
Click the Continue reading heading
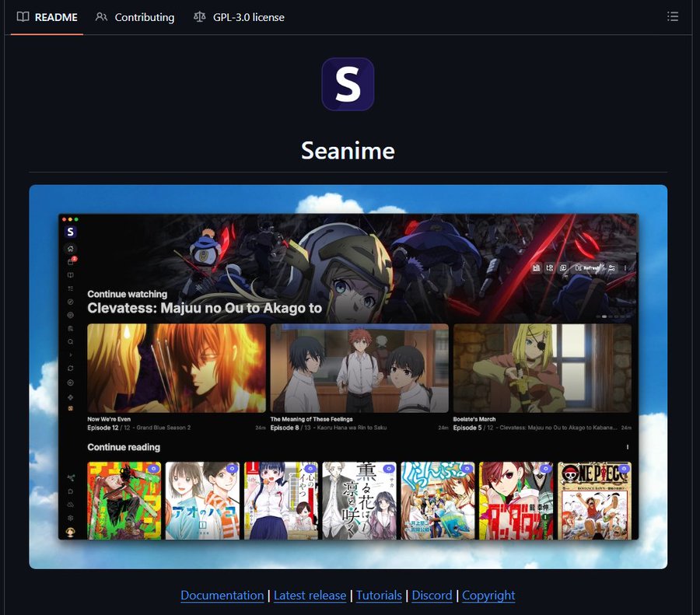(124, 447)
